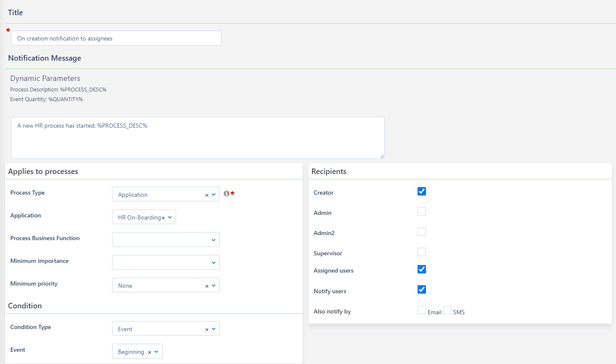This screenshot has width=616, height=364.
Task: Click the resize grip of the message textarea
Action: coord(383,156)
